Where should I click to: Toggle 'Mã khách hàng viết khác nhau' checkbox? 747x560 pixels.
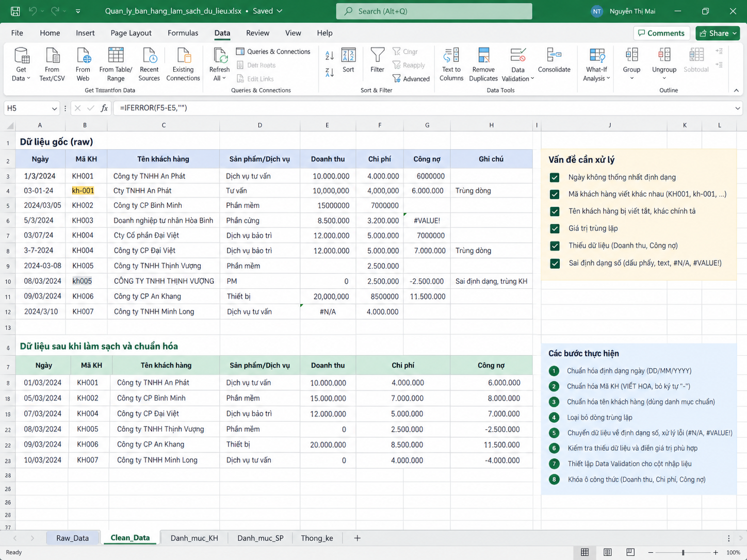pos(555,194)
